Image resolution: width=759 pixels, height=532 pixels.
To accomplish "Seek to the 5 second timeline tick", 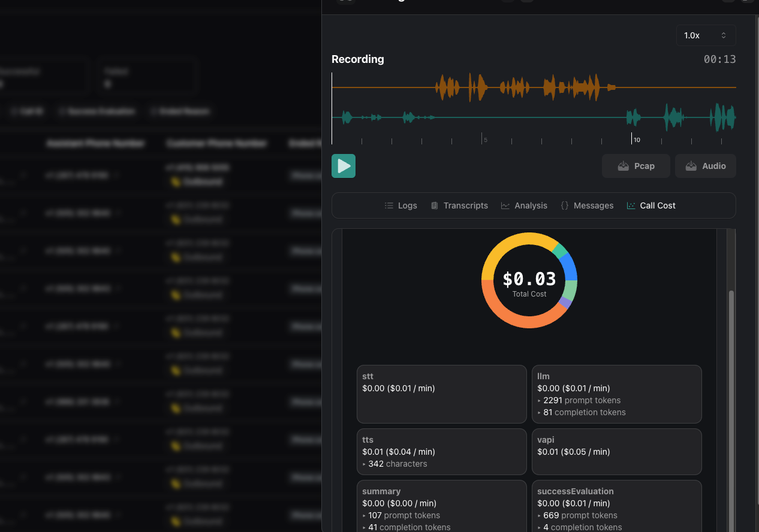I will [x=481, y=139].
